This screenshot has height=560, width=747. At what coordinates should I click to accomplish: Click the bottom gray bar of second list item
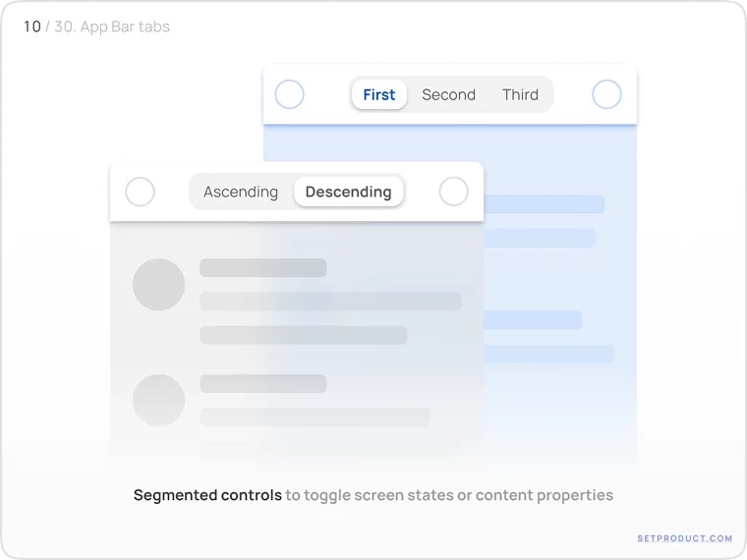(x=315, y=418)
